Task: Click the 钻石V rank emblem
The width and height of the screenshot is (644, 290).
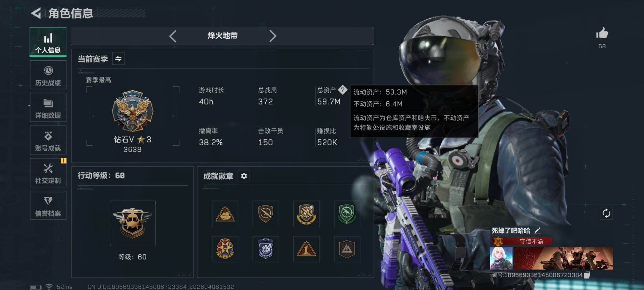Action: point(132,111)
